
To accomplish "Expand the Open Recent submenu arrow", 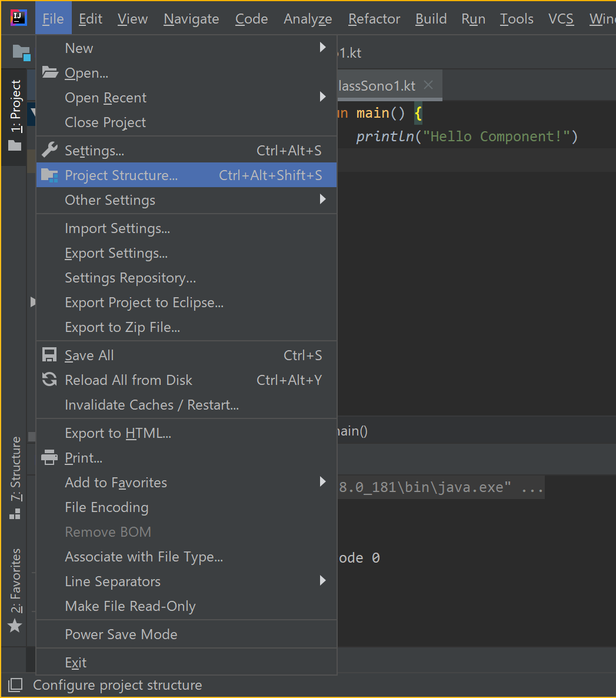I will (322, 97).
